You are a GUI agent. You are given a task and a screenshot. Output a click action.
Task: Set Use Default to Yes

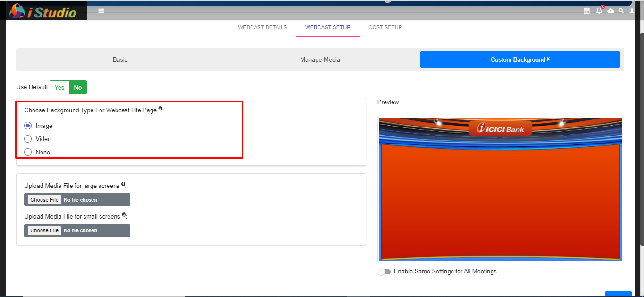click(59, 87)
